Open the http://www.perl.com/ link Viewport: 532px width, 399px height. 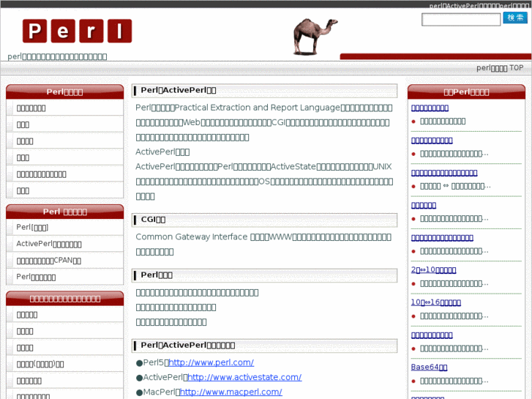click(x=211, y=362)
